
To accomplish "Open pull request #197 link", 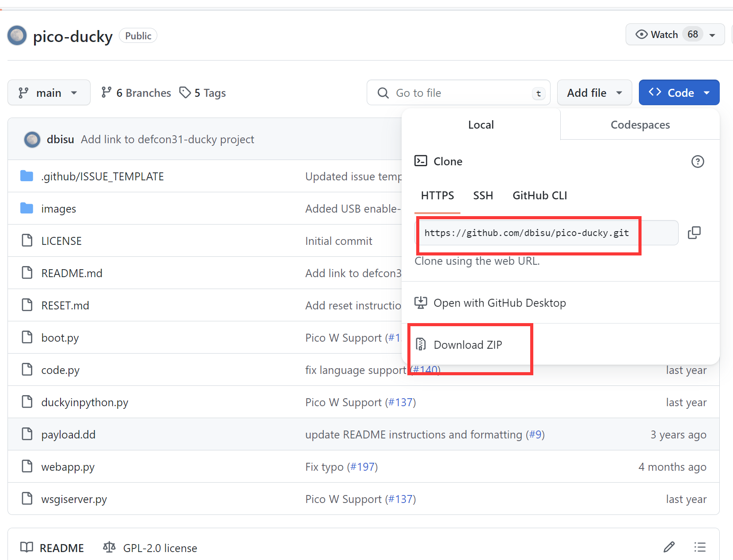I will (362, 467).
